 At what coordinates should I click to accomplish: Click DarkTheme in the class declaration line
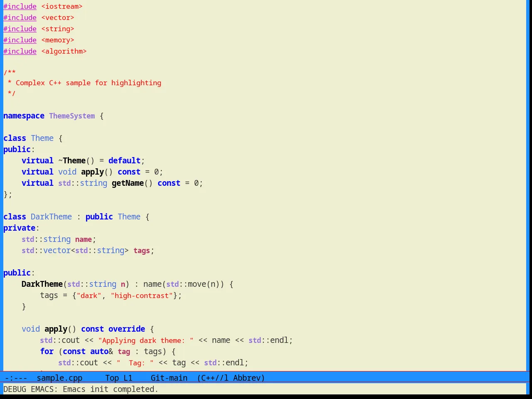(51, 217)
